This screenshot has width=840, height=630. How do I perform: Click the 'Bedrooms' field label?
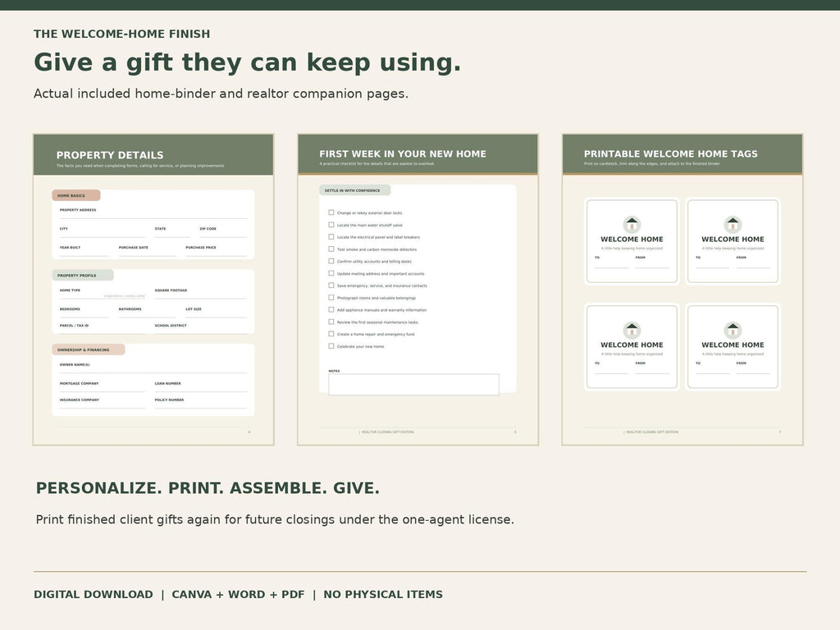(71, 309)
